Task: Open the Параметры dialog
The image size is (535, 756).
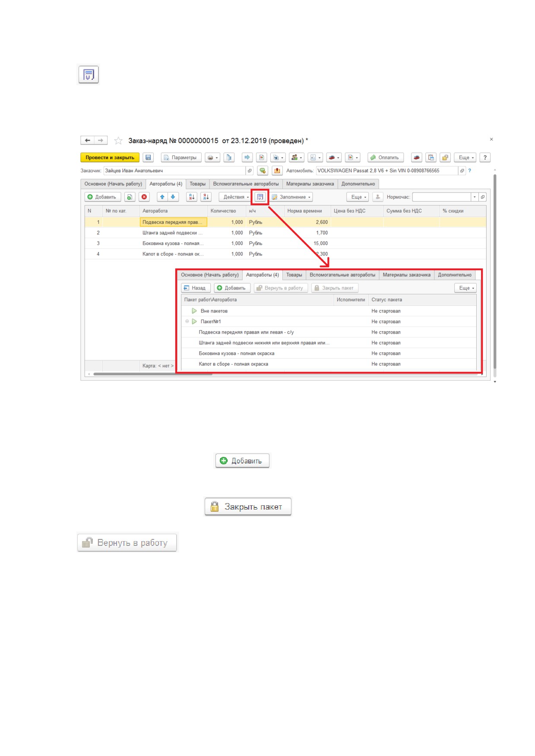Action: coord(181,157)
